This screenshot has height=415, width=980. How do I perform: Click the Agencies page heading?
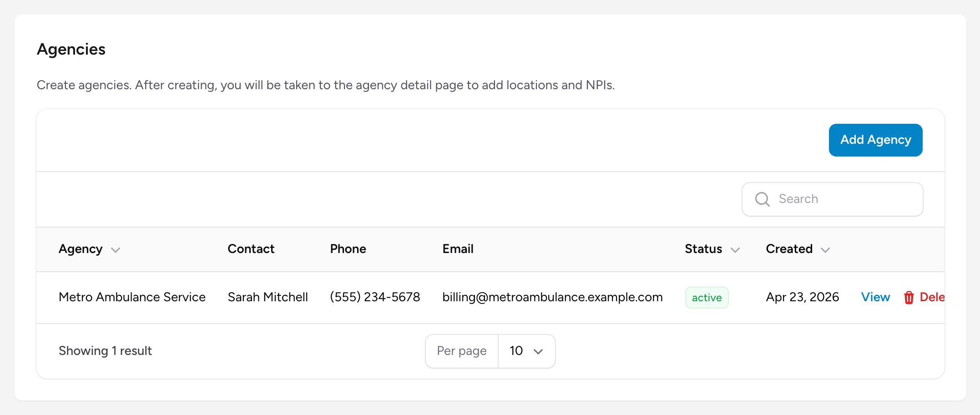coord(71,50)
